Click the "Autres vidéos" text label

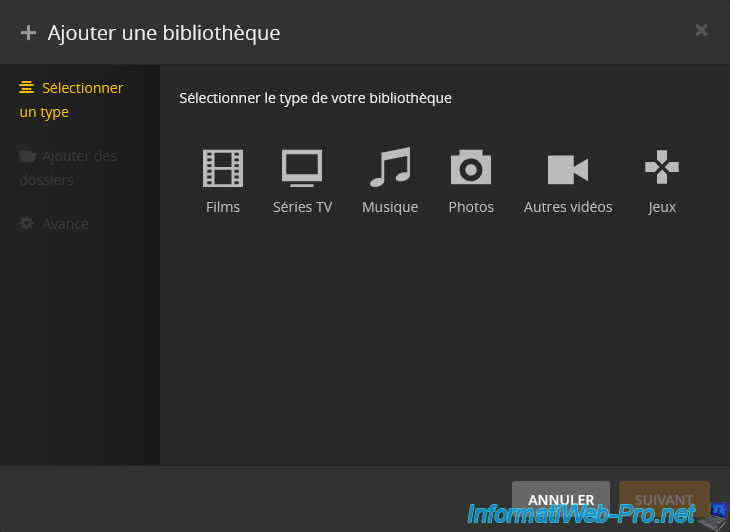pos(568,207)
